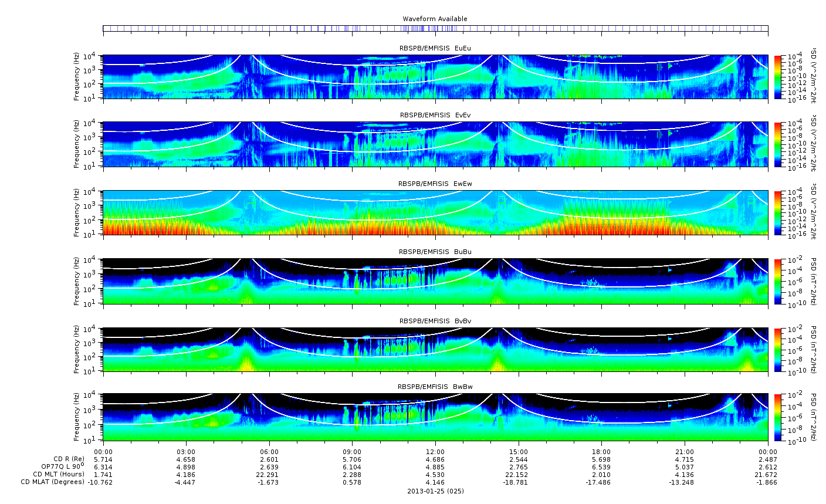Click the "12:00" time tick label

pos(435,452)
